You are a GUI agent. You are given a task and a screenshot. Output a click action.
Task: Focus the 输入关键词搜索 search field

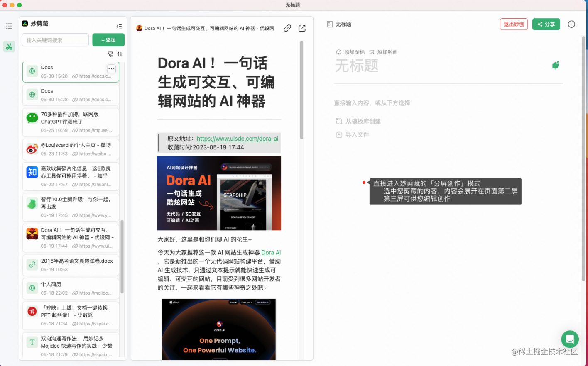click(x=55, y=40)
